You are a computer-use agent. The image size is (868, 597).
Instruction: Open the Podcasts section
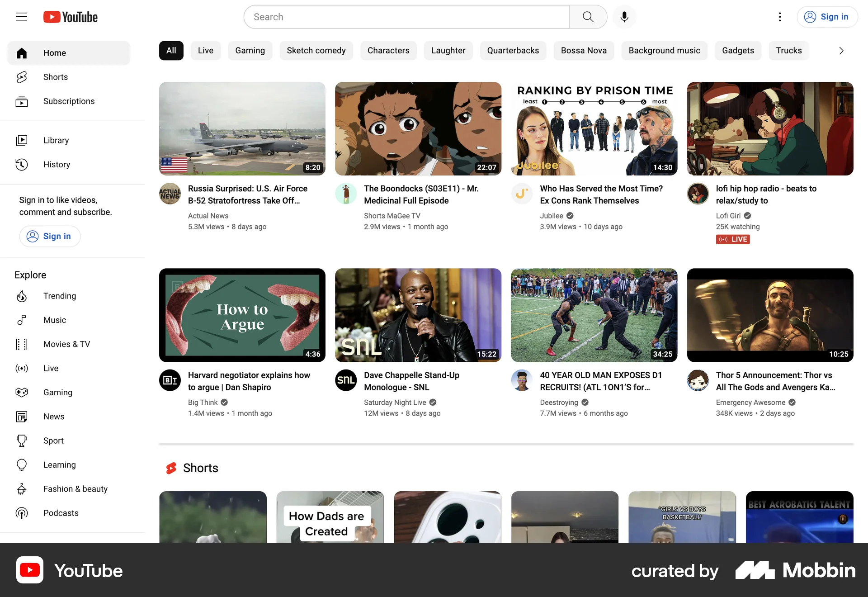[x=61, y=512]
